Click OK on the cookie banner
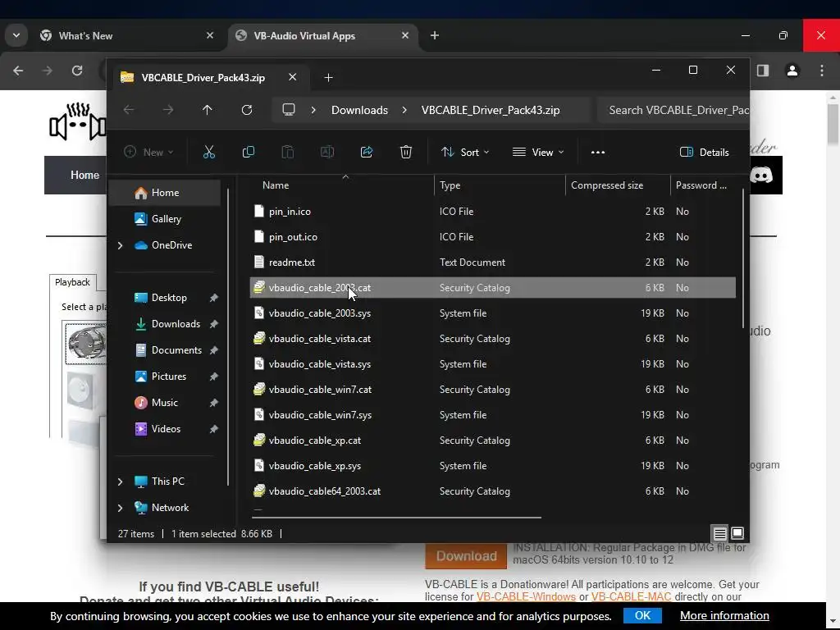 (x=642, y=615)
